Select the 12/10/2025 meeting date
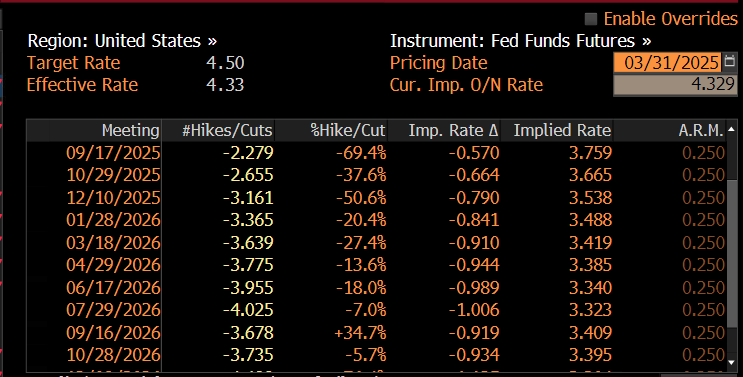Viewport: 743px width, 377px height. point(113,197)
